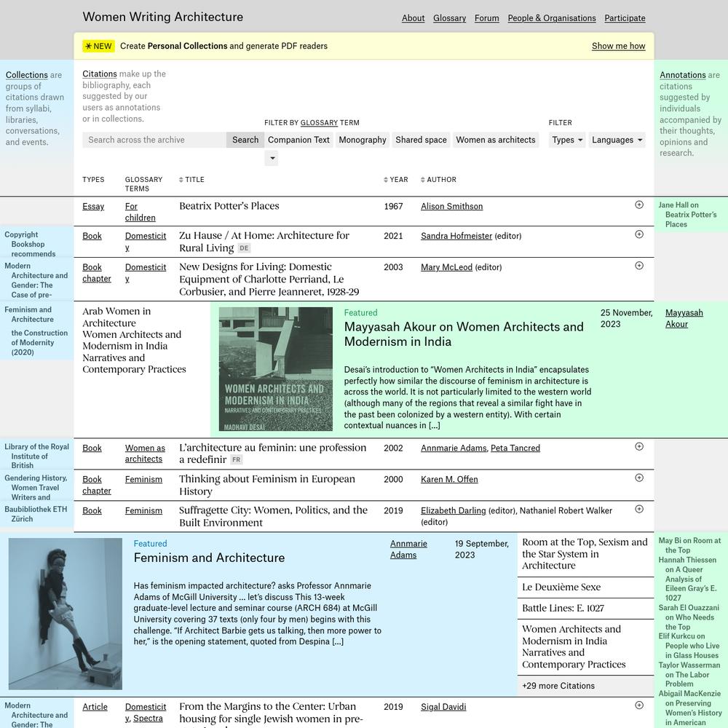The image size is (728, 728).
Task: Click the Spectra glossary term
Action: [x=148, y=719]
